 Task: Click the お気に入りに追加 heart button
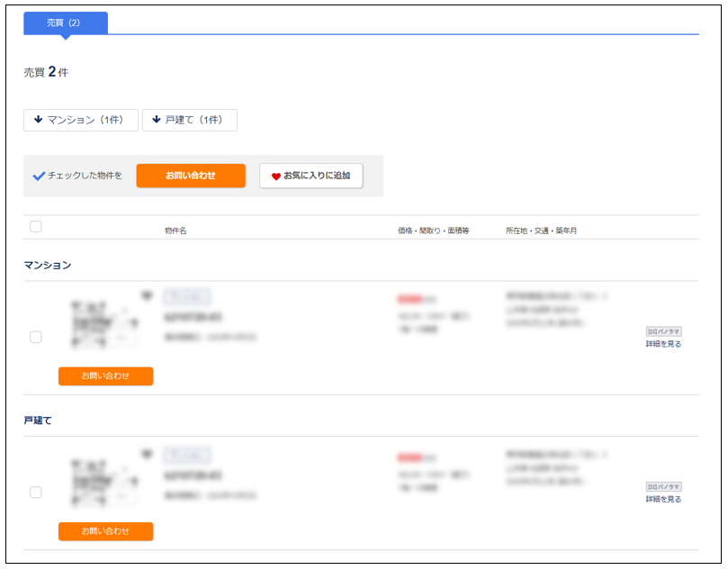(310, 176)
